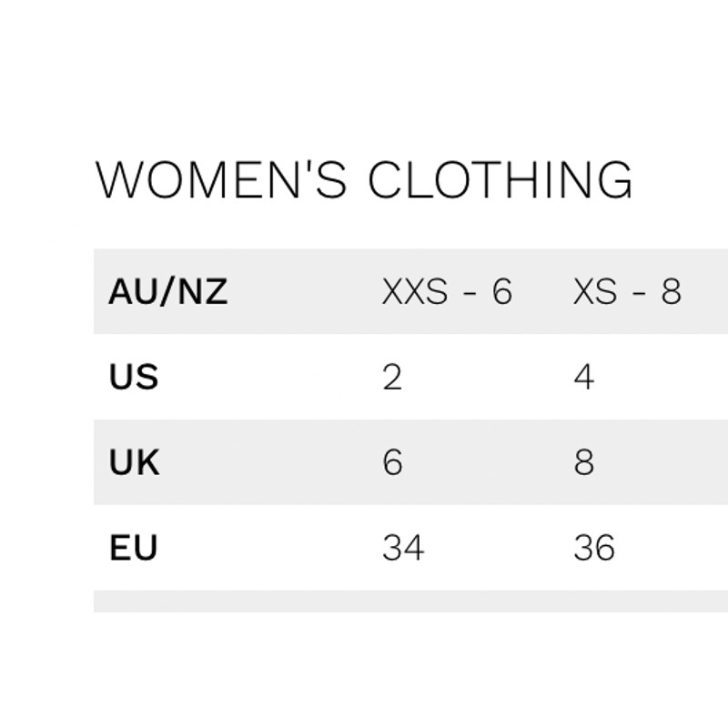Image resolution: width=728 pixels, height=728 pixels.
Task: Click the empty gray row below EU
Action: click(x=411, y=602)
